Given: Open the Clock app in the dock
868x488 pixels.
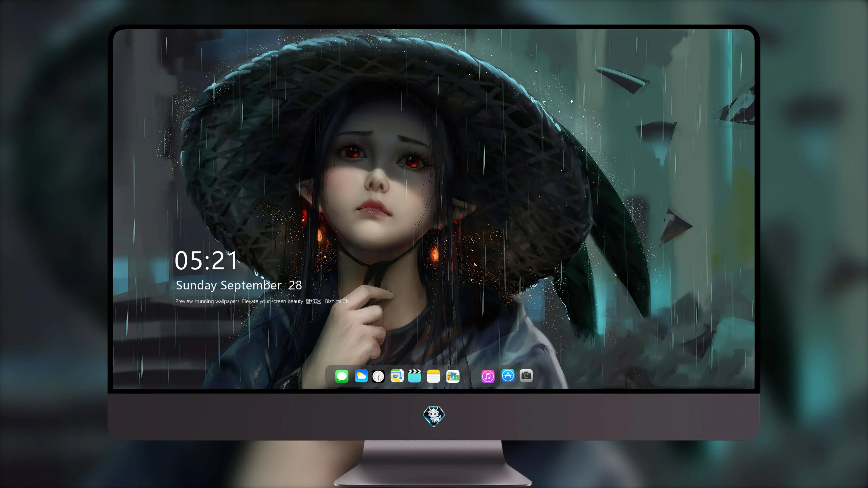Looking at the screenshot, I should click(378, 376).
